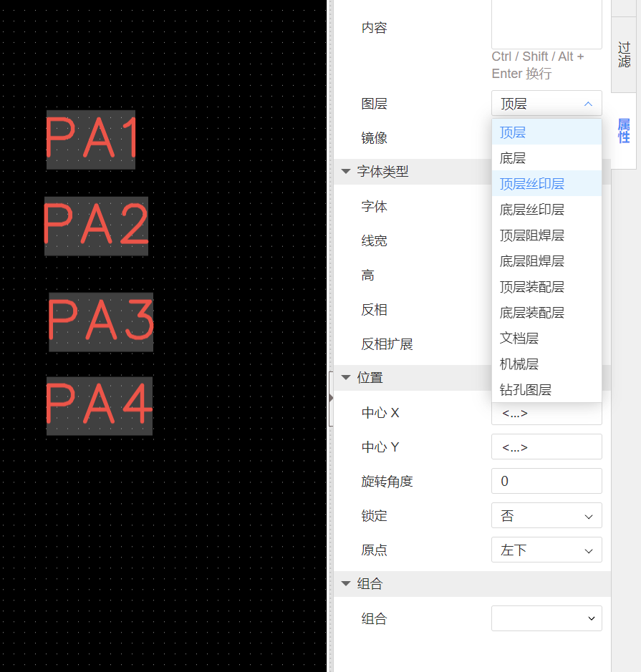The image size is (641, 672).
Task: Choose 机械层 in layer dropdown
Action: pyautogui.click(x=546, y=364)
